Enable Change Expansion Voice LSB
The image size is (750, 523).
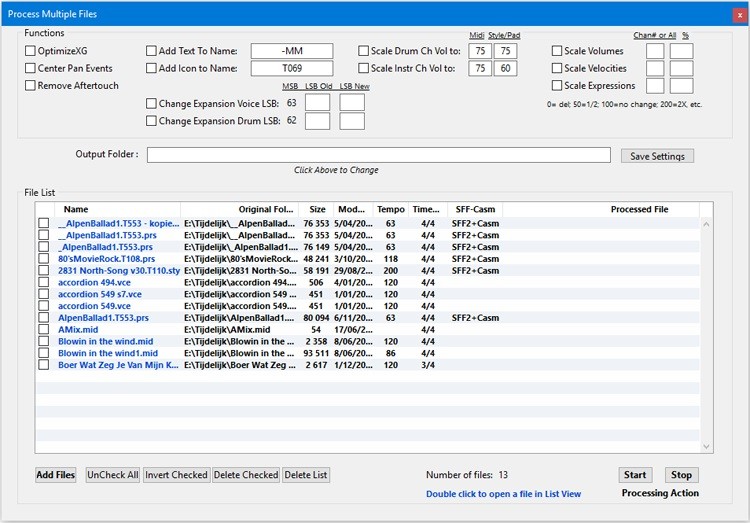point(151,103)
